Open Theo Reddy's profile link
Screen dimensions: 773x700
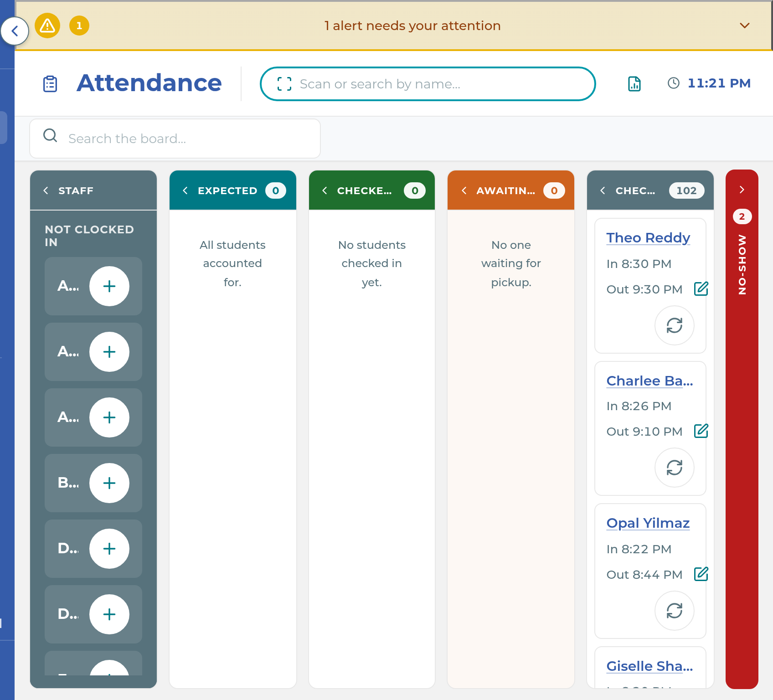point(648,238)
